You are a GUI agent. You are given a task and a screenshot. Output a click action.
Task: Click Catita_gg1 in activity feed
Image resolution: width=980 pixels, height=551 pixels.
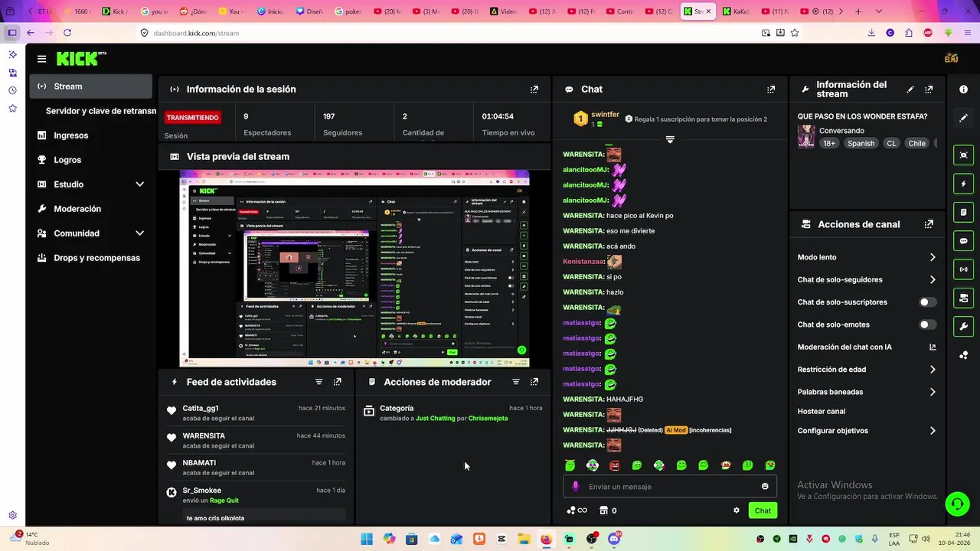click(201, 409)
